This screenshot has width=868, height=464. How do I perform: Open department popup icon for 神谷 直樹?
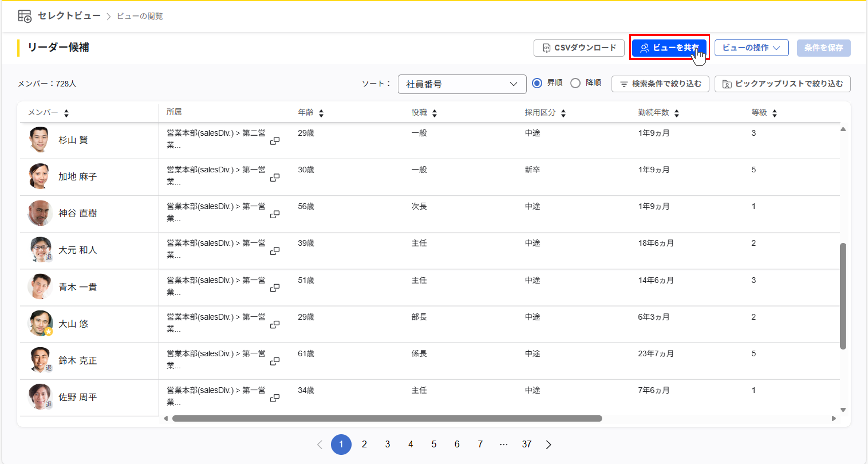(x=275, y=214)
